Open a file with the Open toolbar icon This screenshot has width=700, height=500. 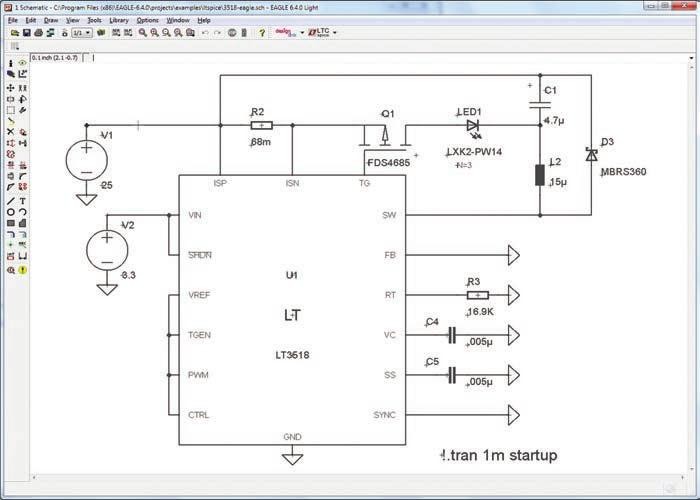coord(15,33)
